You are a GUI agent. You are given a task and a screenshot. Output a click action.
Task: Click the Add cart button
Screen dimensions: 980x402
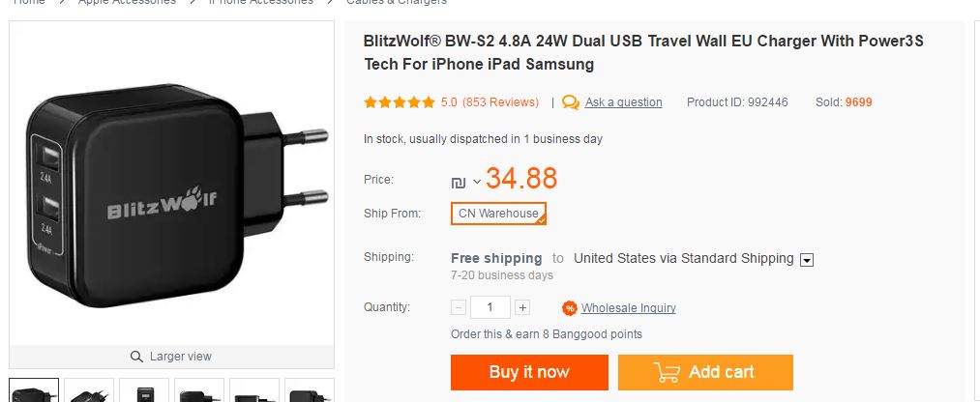705,372
